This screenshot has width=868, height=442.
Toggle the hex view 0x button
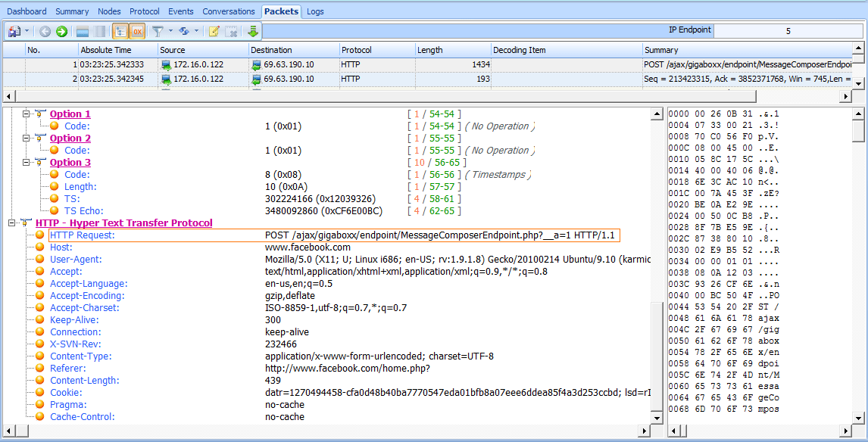[x=137, y=32]
